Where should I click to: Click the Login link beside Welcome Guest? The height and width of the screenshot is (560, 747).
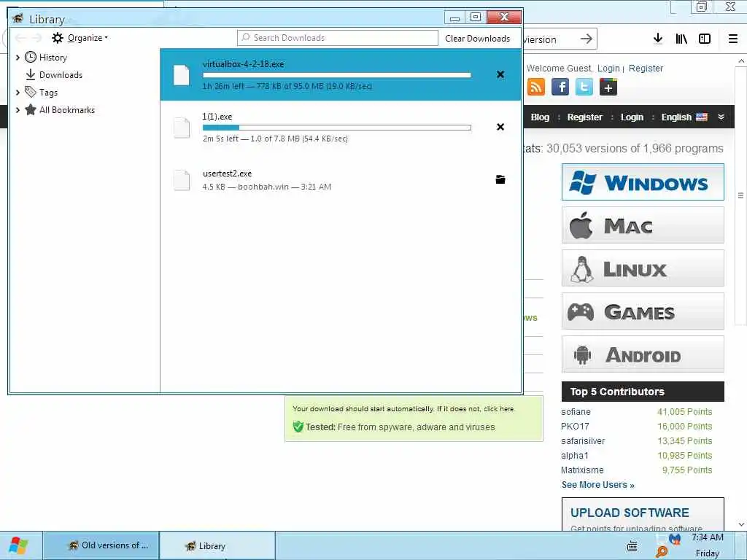coord(608,68)
